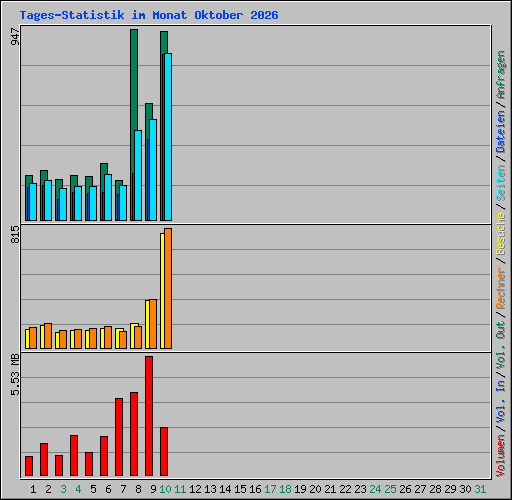Click the '947' top chart scale value
This screenshot has height=500, width=512.
coord(15,37)
